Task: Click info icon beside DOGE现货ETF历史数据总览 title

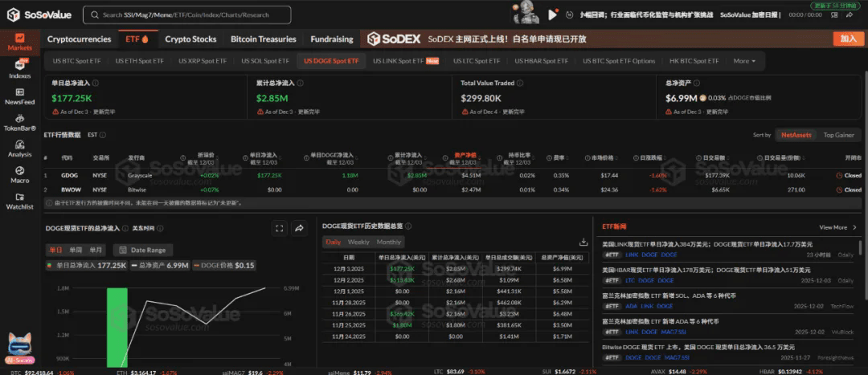Action: (408, 226)
